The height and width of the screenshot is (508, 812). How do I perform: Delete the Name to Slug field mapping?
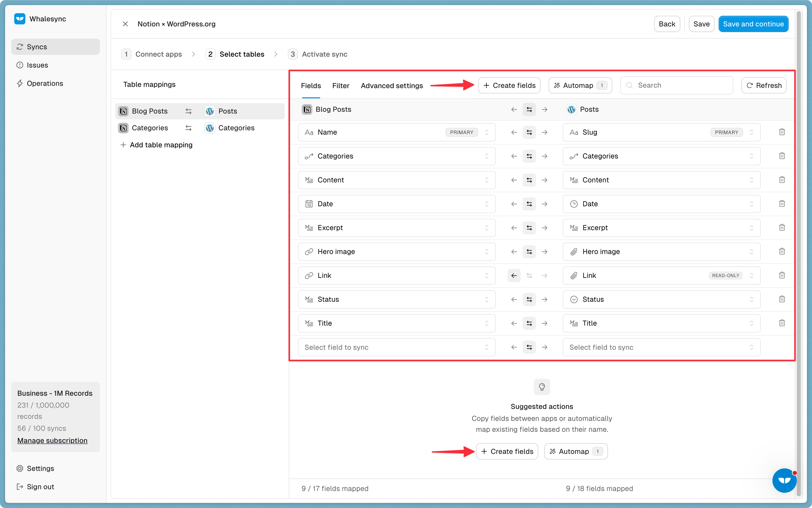pos(782,132)
